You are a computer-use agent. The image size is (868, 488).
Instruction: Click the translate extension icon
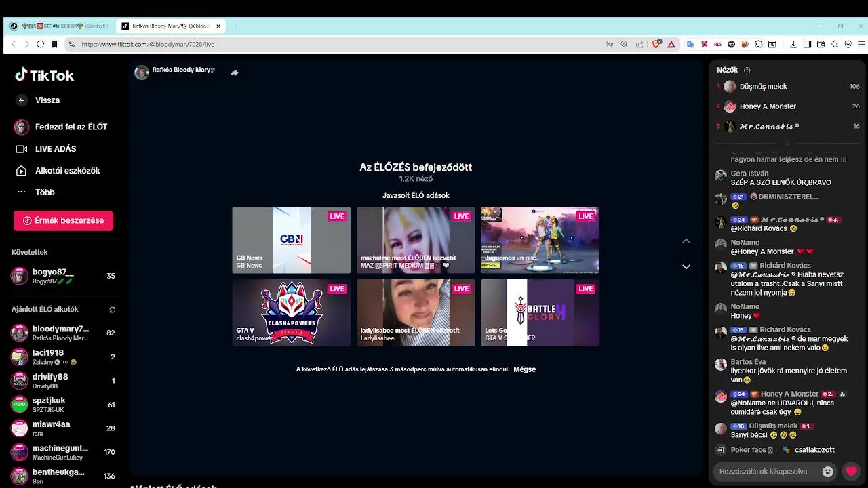690,44
